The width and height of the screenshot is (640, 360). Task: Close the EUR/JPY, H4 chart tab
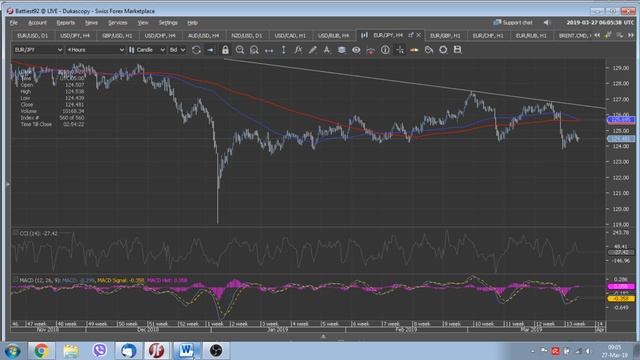pyautogui.click(x=418, y=36)
